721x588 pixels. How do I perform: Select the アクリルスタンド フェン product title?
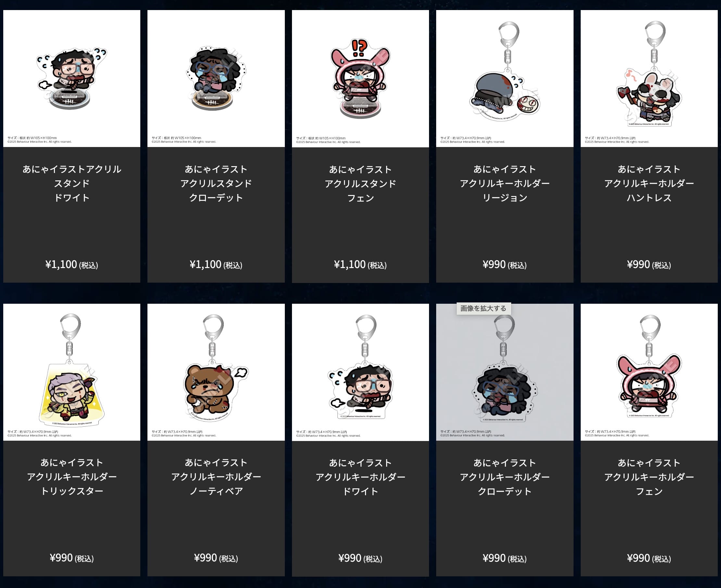(x=360, y=183)
